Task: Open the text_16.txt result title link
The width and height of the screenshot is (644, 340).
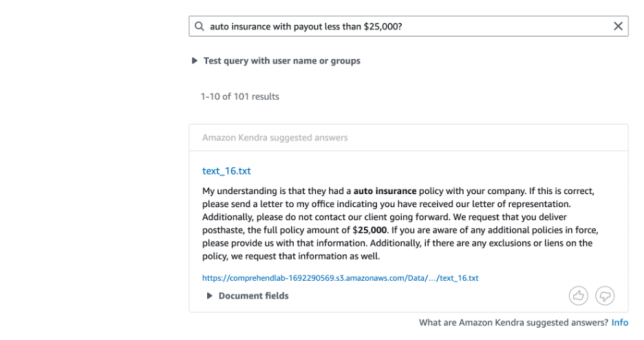Action: [222, 171]
